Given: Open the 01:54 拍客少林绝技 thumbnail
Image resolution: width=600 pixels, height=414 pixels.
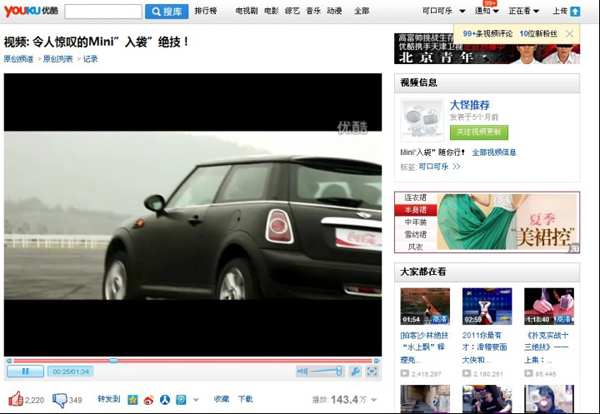Looking at the screenshot, I should click(425, 306).
